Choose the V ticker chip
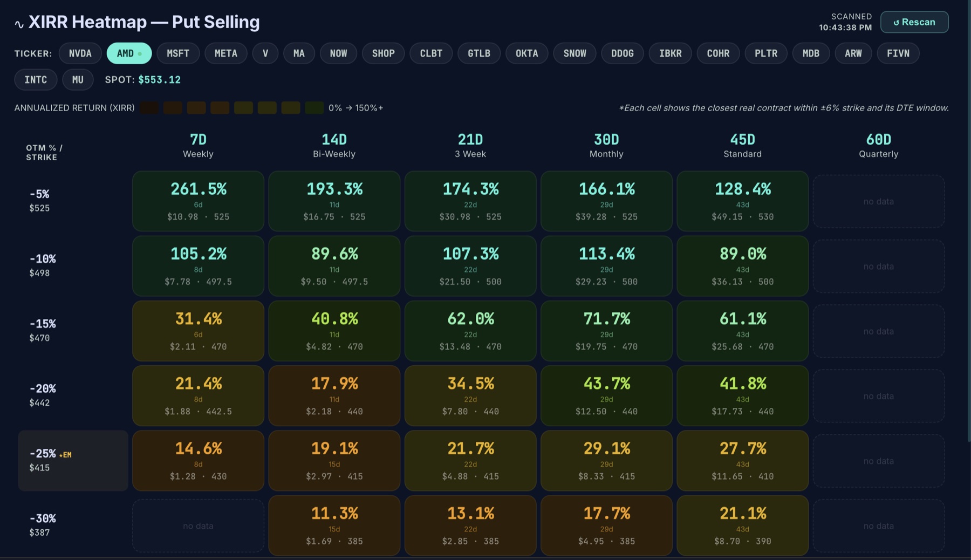971x560 pixels. coord(265,53)
